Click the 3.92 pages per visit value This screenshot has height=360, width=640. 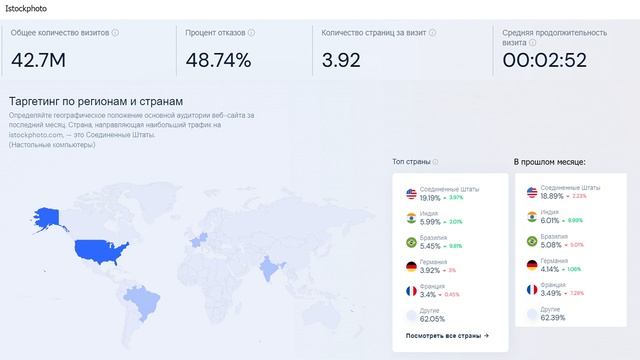click(x=341, y=60)
